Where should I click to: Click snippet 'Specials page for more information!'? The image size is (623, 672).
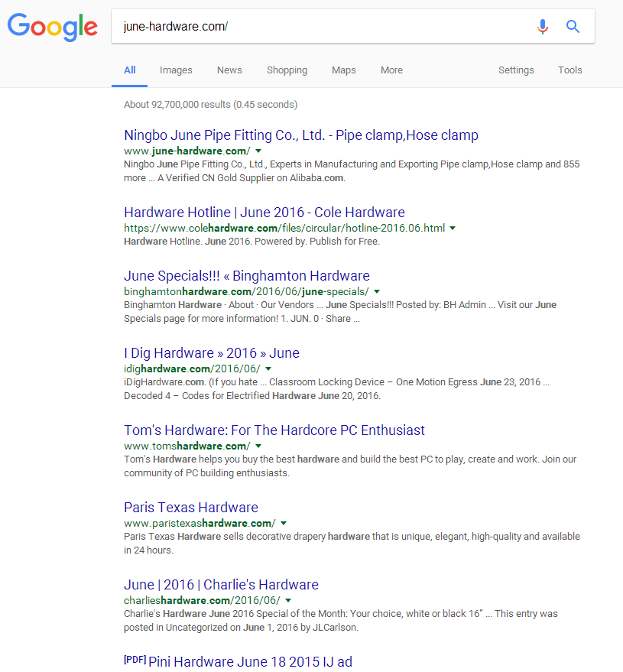(201, 319)
